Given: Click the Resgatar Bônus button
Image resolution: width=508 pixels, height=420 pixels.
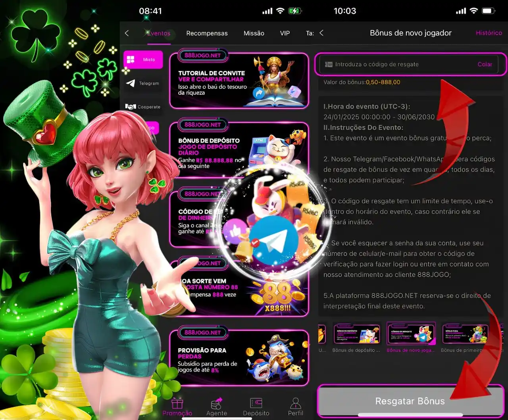Looking at the screenshot, I should pyautogui.click(x=410, y=401).
